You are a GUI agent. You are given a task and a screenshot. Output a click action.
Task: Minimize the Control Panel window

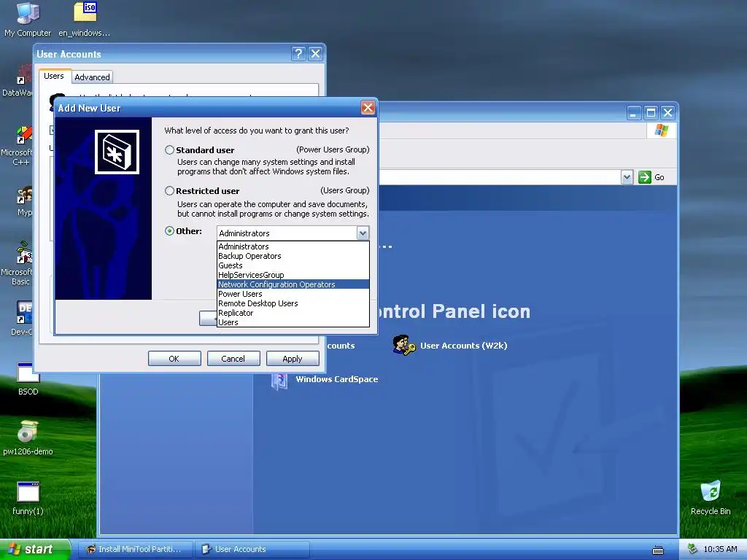pyautogui.click(x=634, y=113)
